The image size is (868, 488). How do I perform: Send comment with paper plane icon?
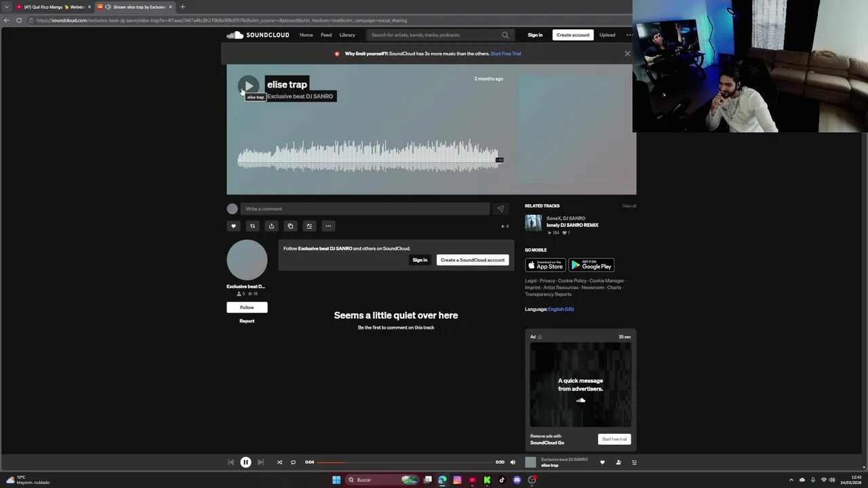[500, 209]
